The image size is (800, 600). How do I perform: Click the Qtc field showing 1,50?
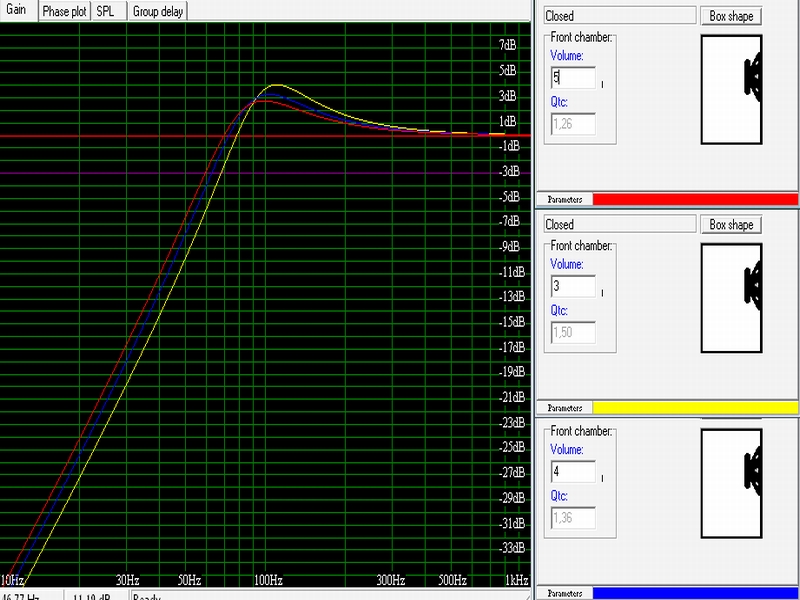(573, 332)
